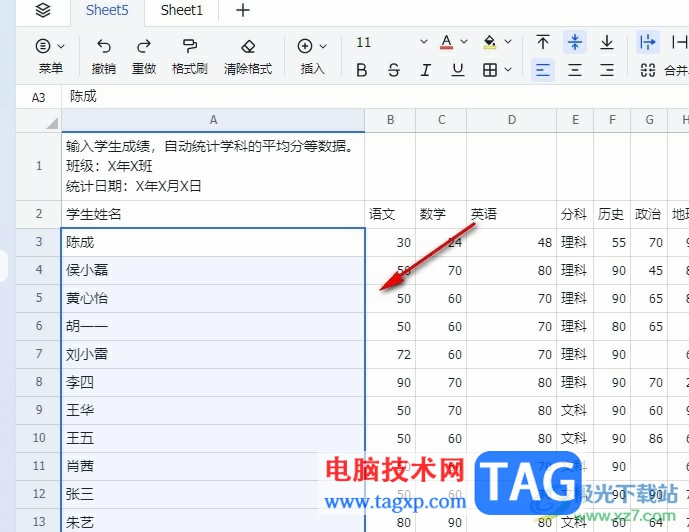
Task: Switch to Sheet5 tab
Action: [107, 10]
